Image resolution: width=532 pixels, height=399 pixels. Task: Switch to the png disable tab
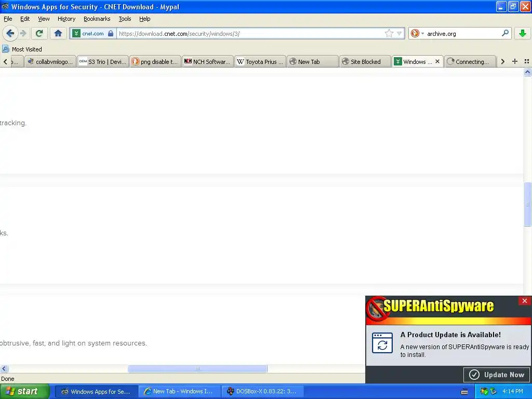click(155, 61)
